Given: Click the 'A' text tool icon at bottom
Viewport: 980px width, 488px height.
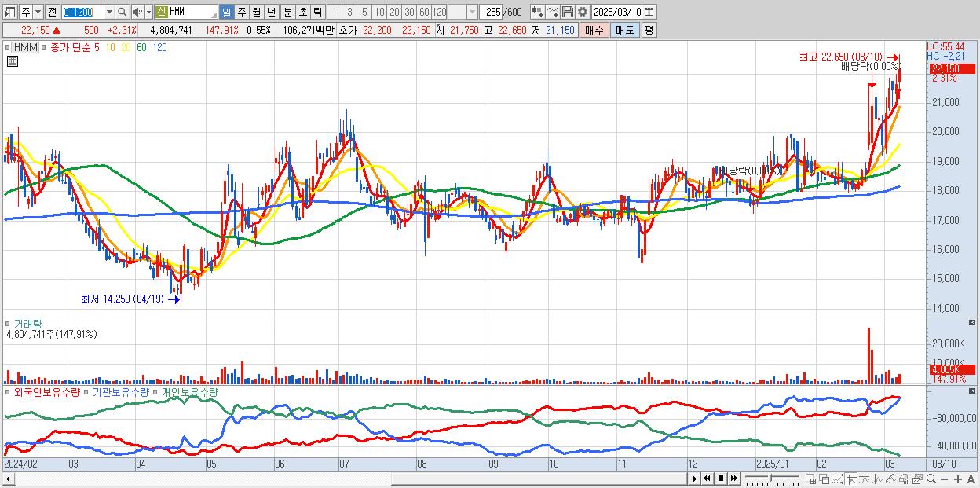Looking at the screenshot, I should pyautogui.click(x=971, y=479).
